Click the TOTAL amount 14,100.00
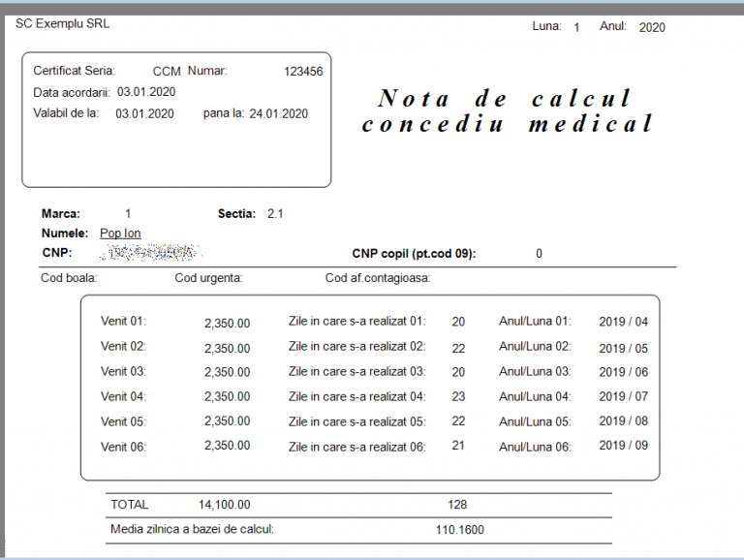This screenshot has height=560, width=744. [224, 505]
